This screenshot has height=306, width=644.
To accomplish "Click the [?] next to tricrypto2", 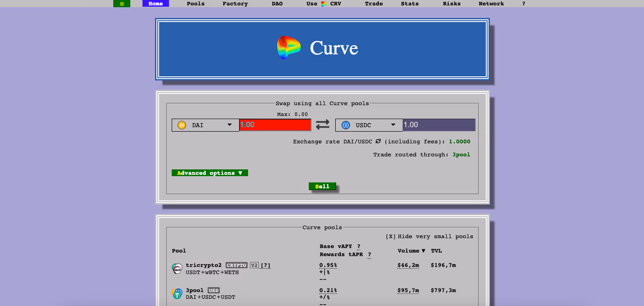I will pos(266,266).
